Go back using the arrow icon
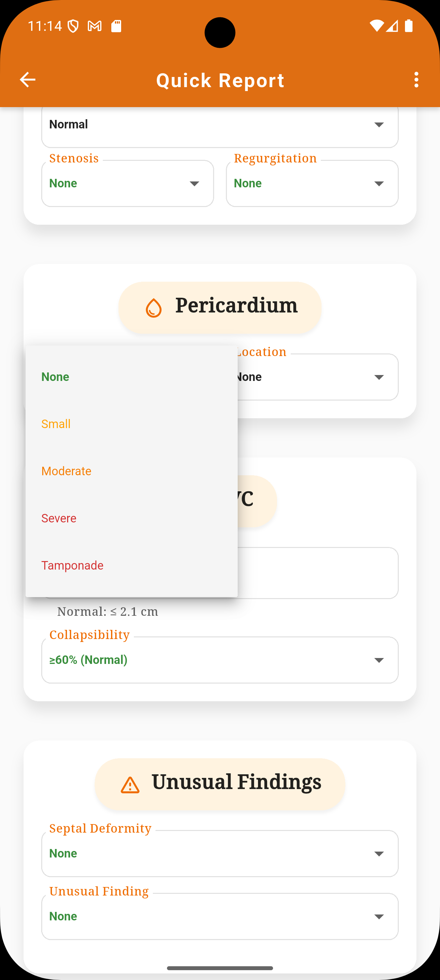Screen dimensions: 440x980 pos(27,80)
